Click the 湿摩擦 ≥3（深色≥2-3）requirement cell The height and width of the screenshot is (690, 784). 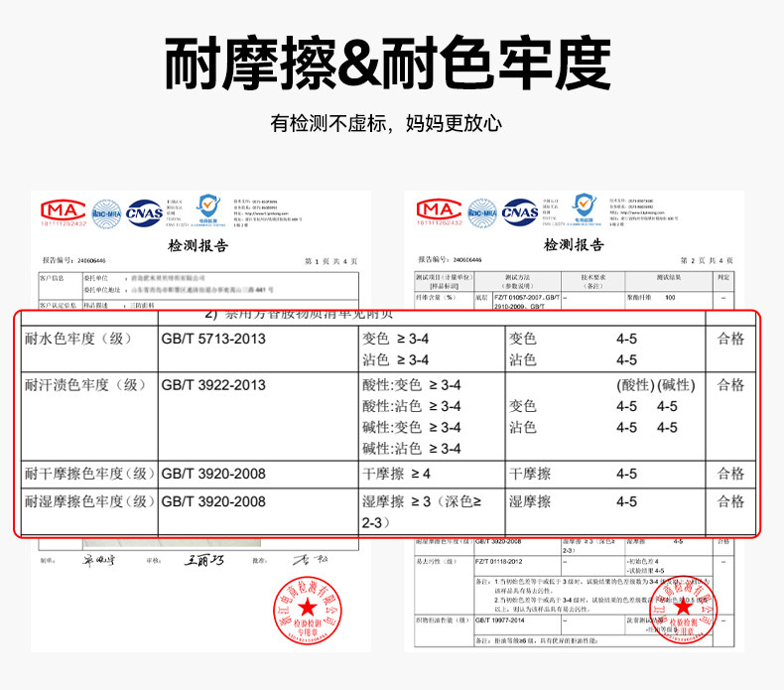point(432,511)
